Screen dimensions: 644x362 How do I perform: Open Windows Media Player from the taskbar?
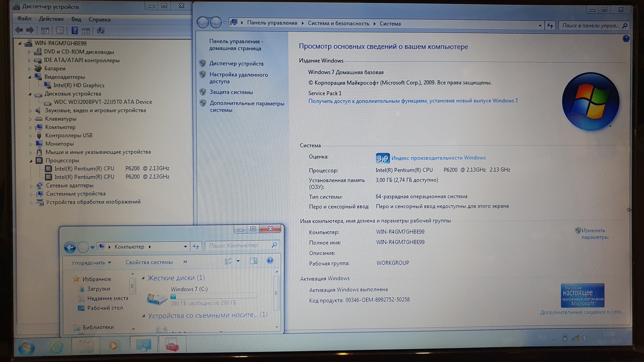[114, 346]
